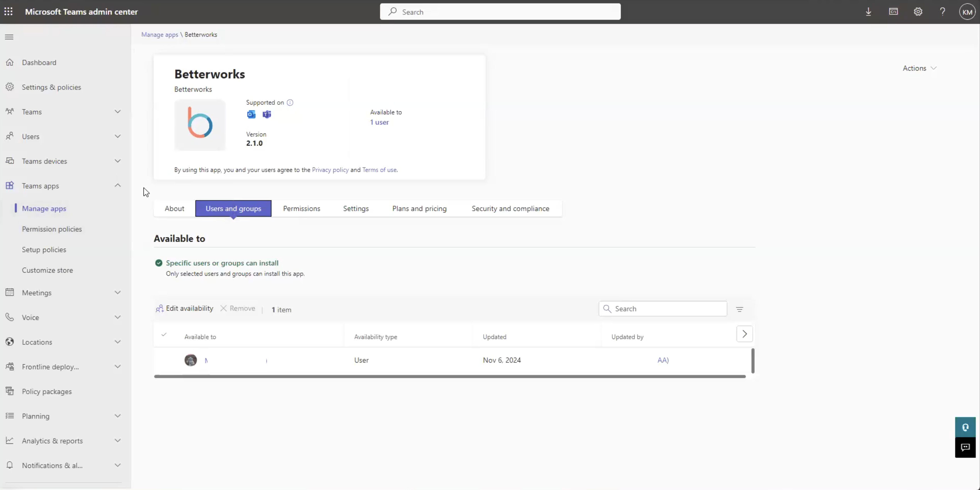The height and width of the screenshot is (490, 980).
Task: Expand the Teams devices chevron
Action: point(117,161)
